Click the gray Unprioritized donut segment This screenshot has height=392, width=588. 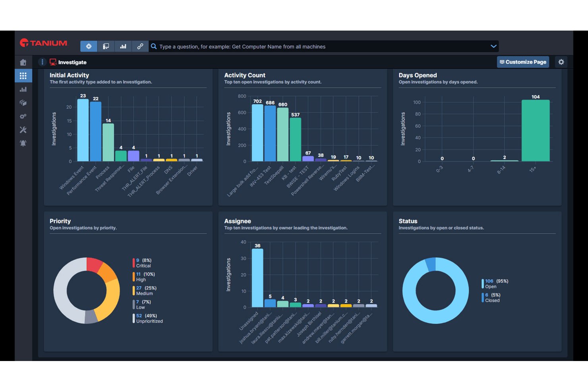[60, 290]
